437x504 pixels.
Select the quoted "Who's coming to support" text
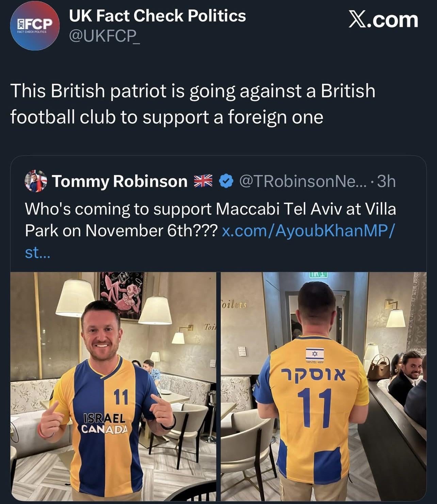(x=210, y=209)
